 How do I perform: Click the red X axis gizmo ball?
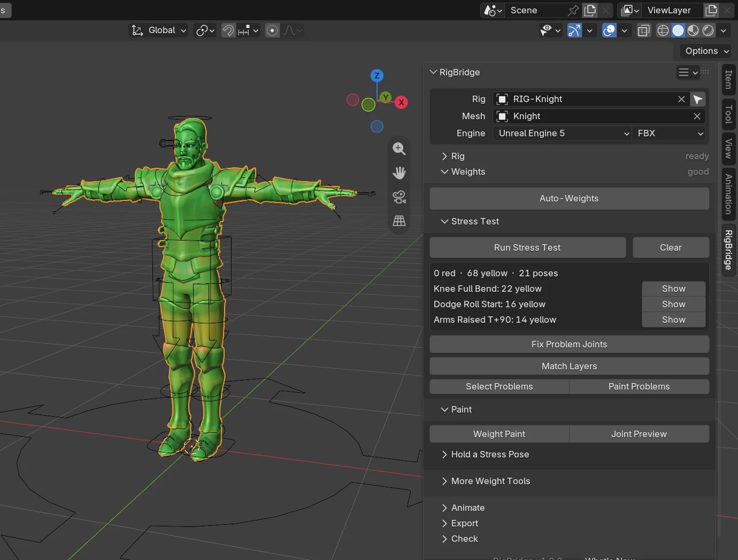tap(401, 103)
